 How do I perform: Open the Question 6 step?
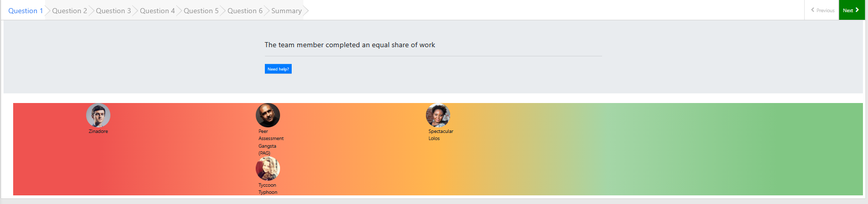tap(245, 11)
